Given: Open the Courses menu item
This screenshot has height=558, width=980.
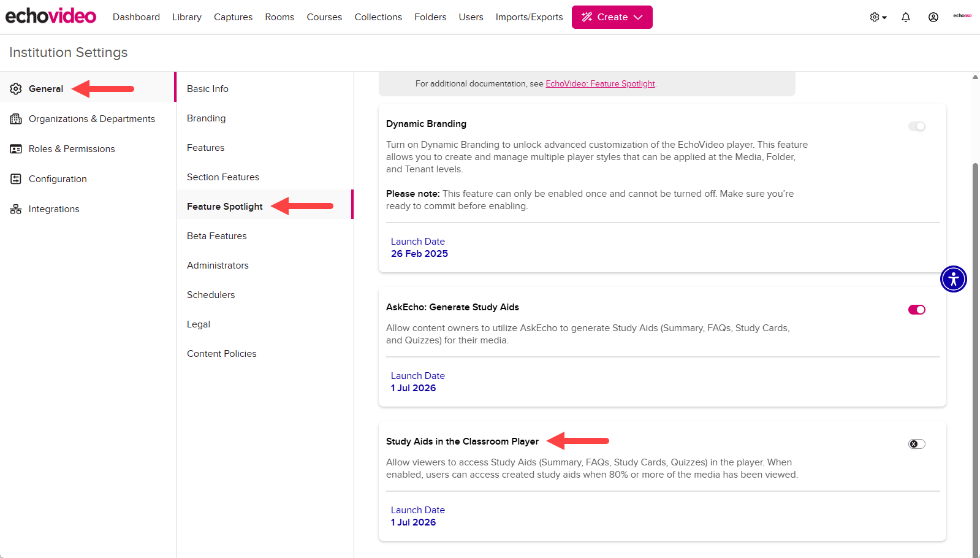Looking at the screenshot, I should pos(324,17).
